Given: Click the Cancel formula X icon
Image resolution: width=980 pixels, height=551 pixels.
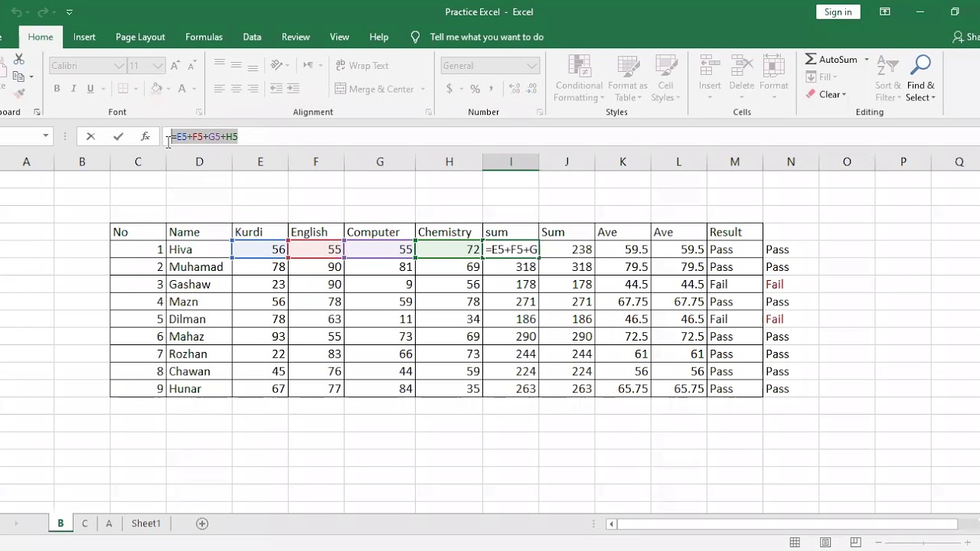Looking at the screenshot, I should pos(90,136).
